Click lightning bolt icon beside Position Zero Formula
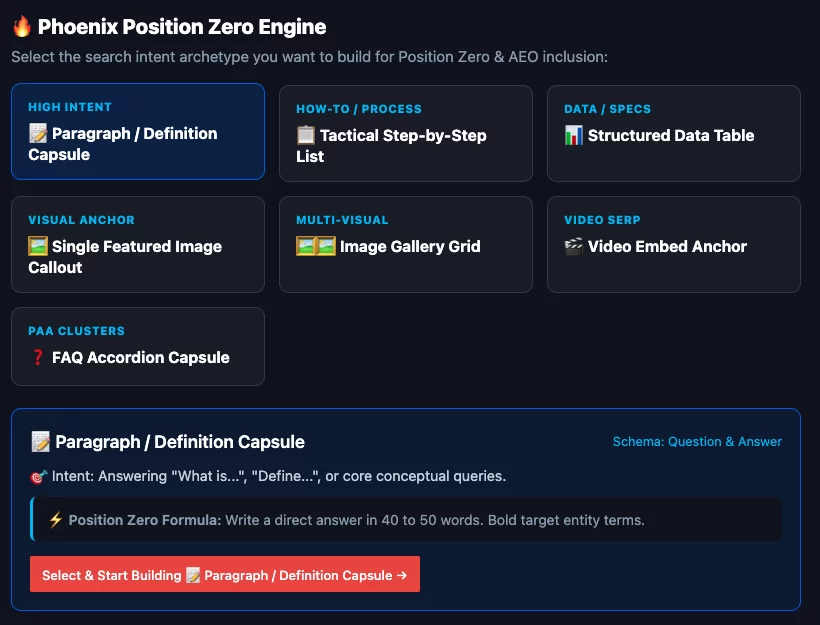 tap(55, 520)
